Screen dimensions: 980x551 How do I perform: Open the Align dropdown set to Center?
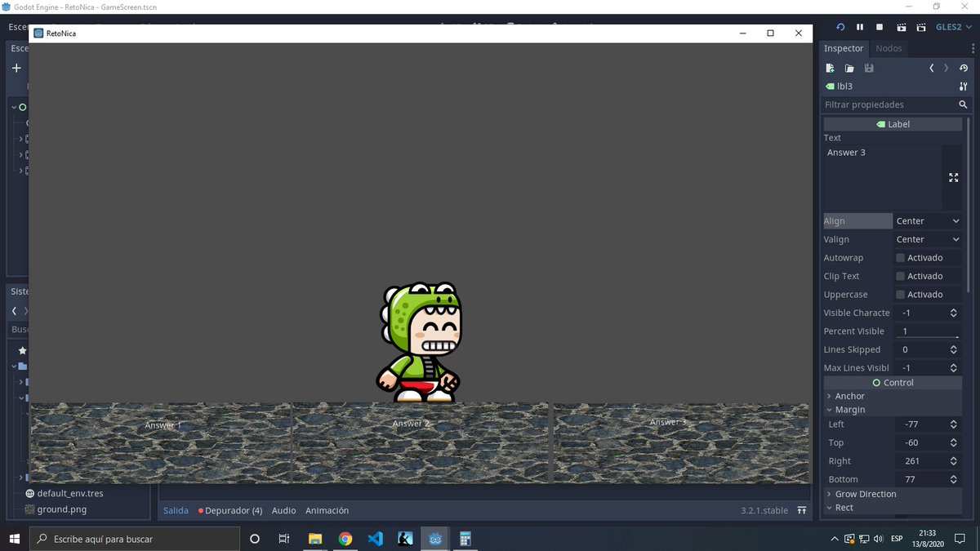[928, 221]
